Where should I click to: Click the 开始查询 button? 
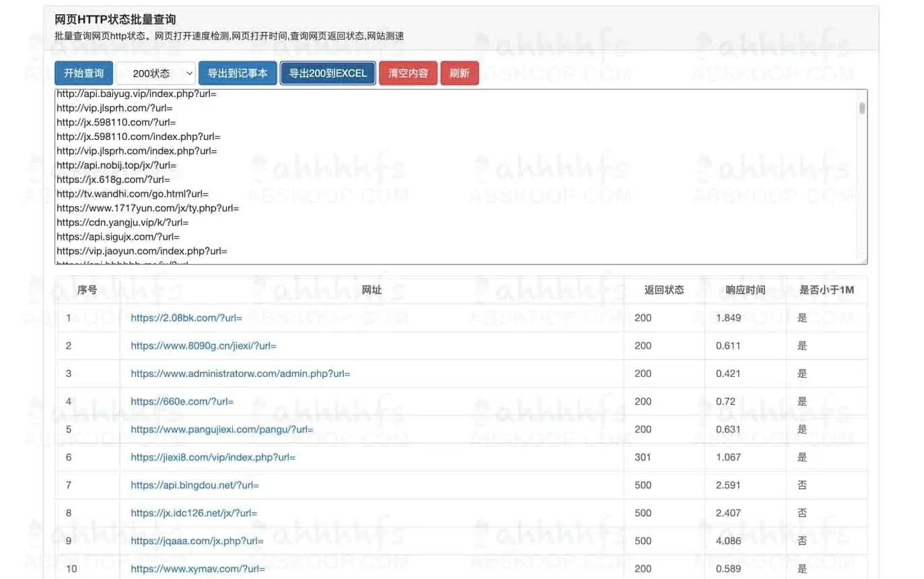83,73
